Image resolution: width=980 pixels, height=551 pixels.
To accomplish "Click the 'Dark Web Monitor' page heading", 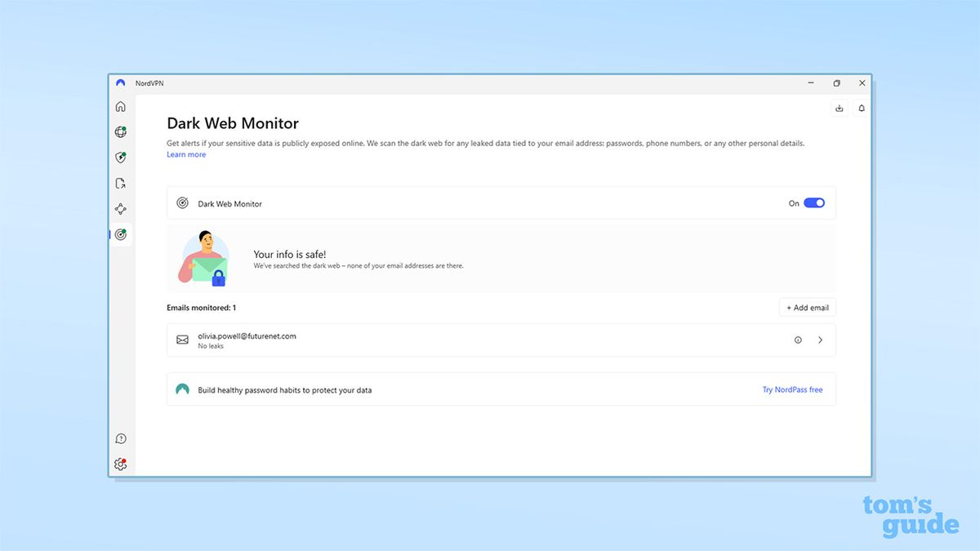I will [233, 123].
